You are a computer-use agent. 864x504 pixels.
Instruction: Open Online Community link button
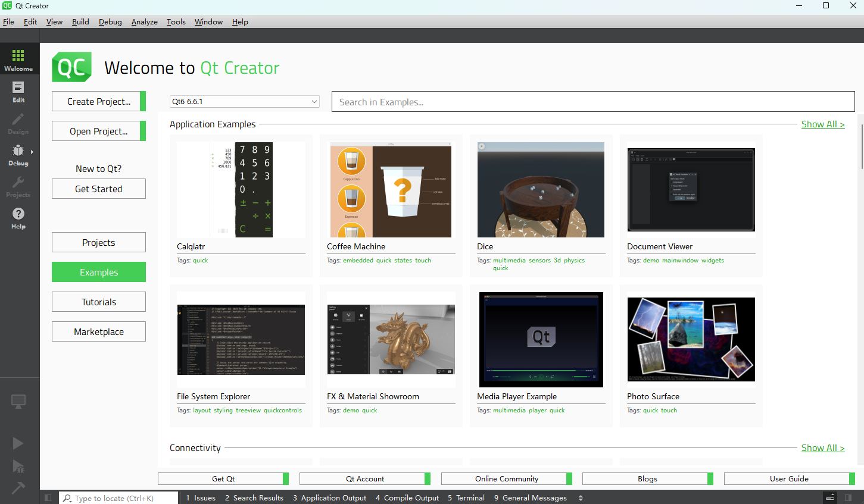[507, 478]
